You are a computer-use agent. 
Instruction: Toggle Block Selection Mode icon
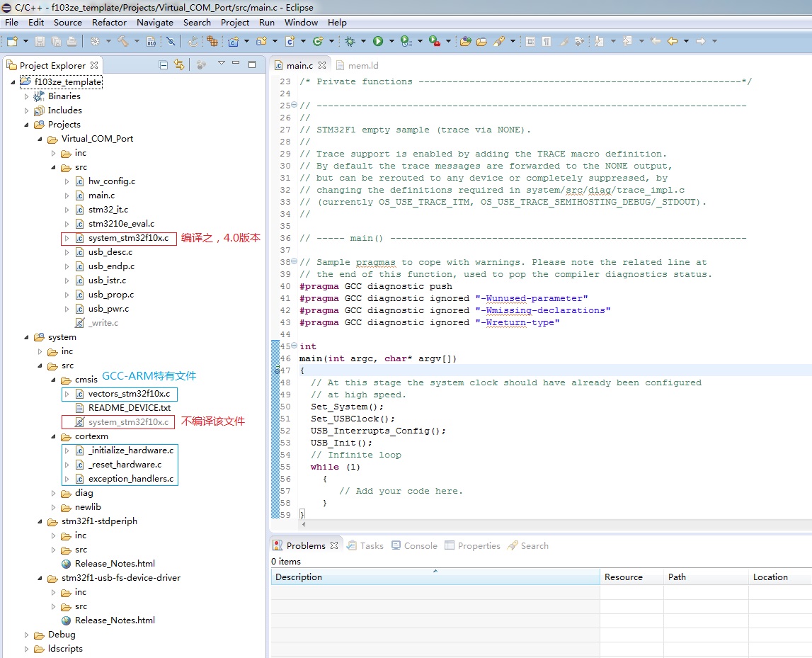coord(530,41)
